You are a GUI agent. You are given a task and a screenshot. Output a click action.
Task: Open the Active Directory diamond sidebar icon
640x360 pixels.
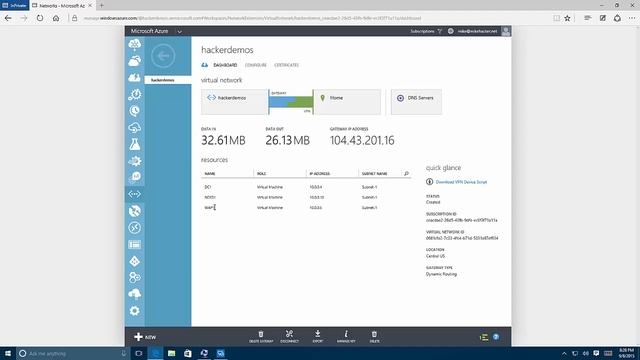click(x=135, y=261)
